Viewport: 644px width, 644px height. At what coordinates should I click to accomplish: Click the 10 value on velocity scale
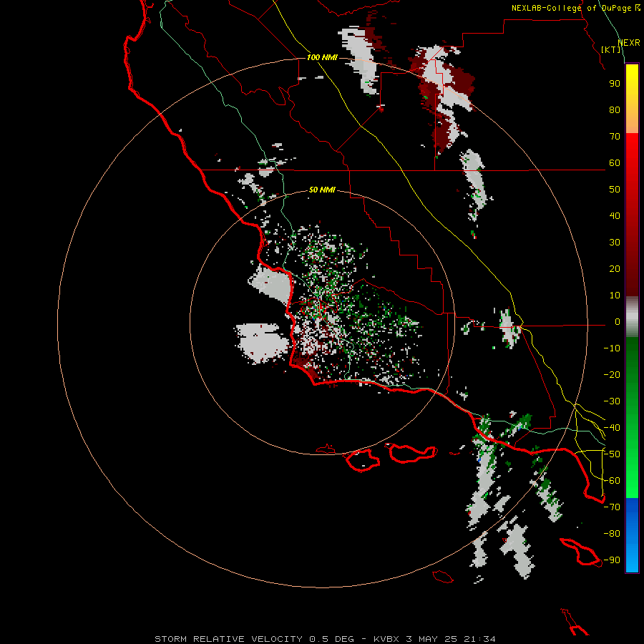615,296
